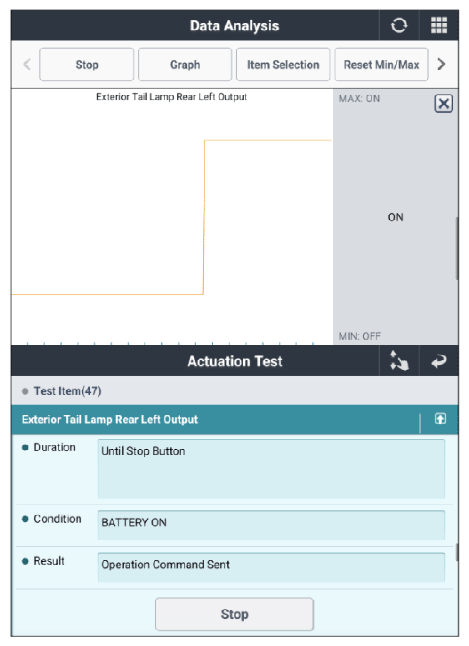
Task: Show previous toolbar buttons with the left chevron
Action: point(27,64)
